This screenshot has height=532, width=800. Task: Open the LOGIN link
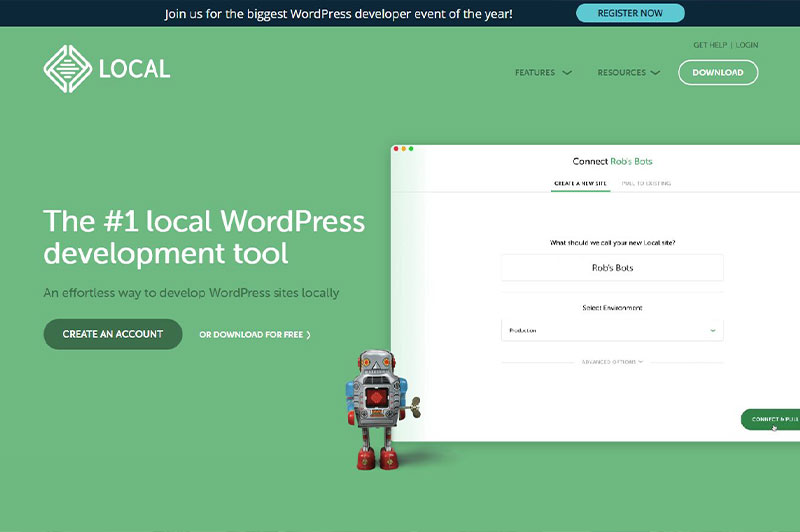coord(747,45)
